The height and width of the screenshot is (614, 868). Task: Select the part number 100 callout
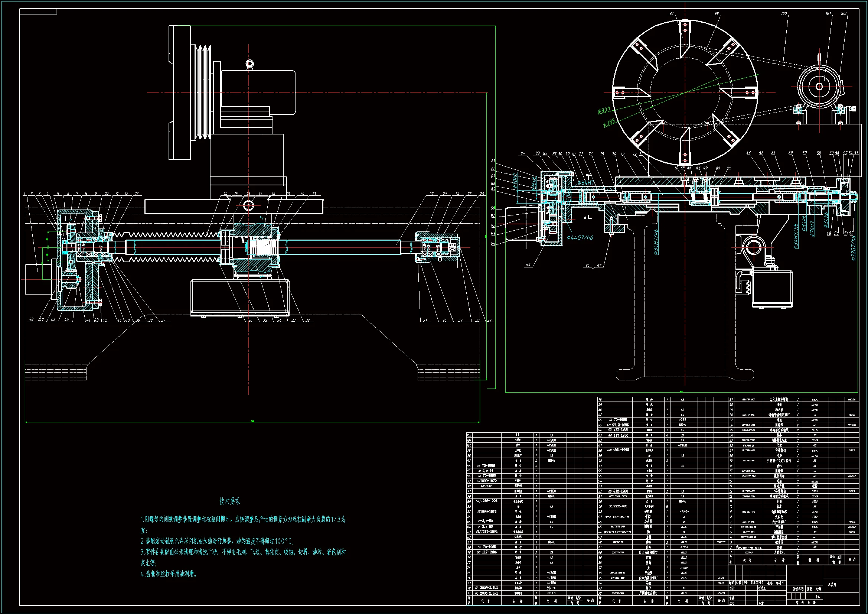coord(784,13)
